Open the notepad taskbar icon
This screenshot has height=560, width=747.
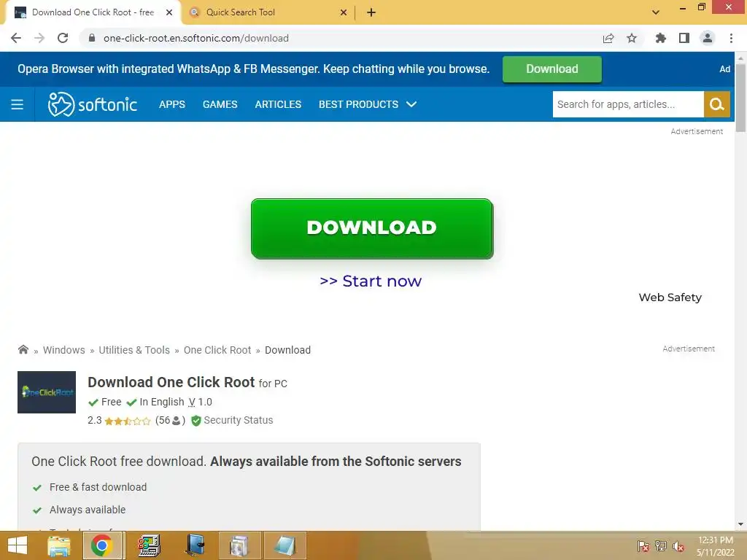click(285, 545)
